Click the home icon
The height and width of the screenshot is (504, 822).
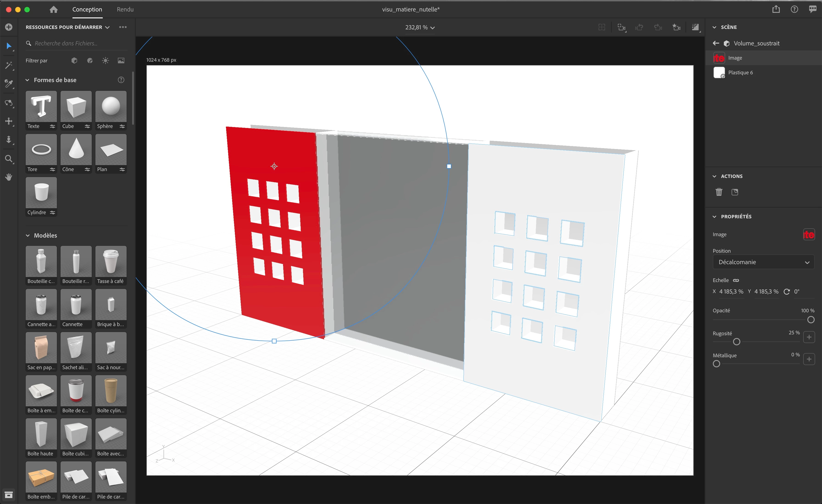click(x=53, y=9)
